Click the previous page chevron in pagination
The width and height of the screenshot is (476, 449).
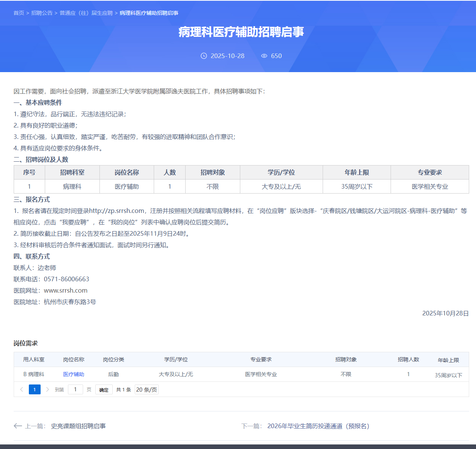click(22, 389)
